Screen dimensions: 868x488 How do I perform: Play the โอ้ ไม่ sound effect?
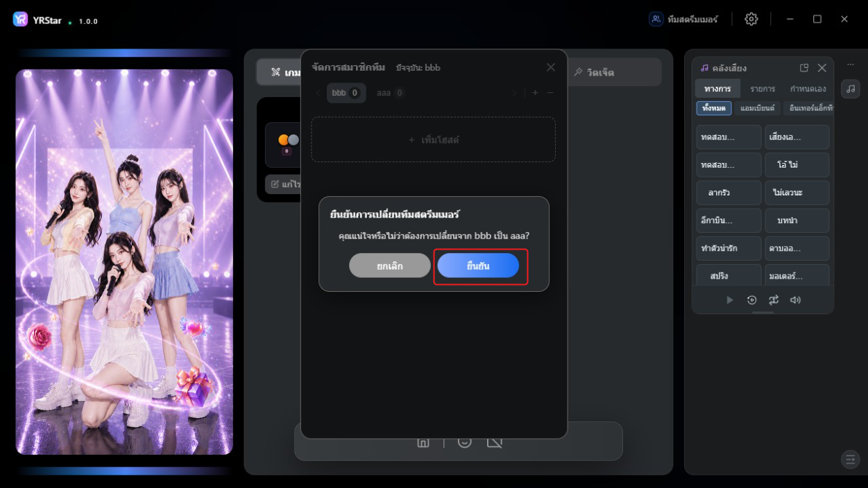(797, 165)
